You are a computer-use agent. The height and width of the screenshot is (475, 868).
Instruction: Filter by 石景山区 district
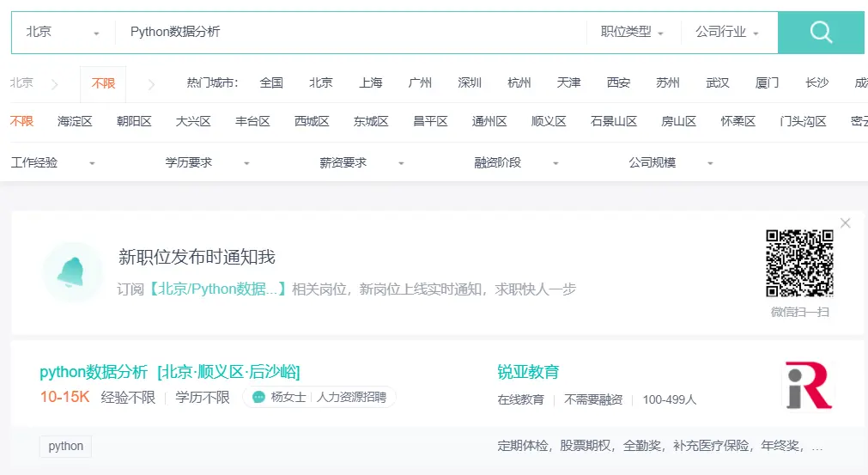614,121
